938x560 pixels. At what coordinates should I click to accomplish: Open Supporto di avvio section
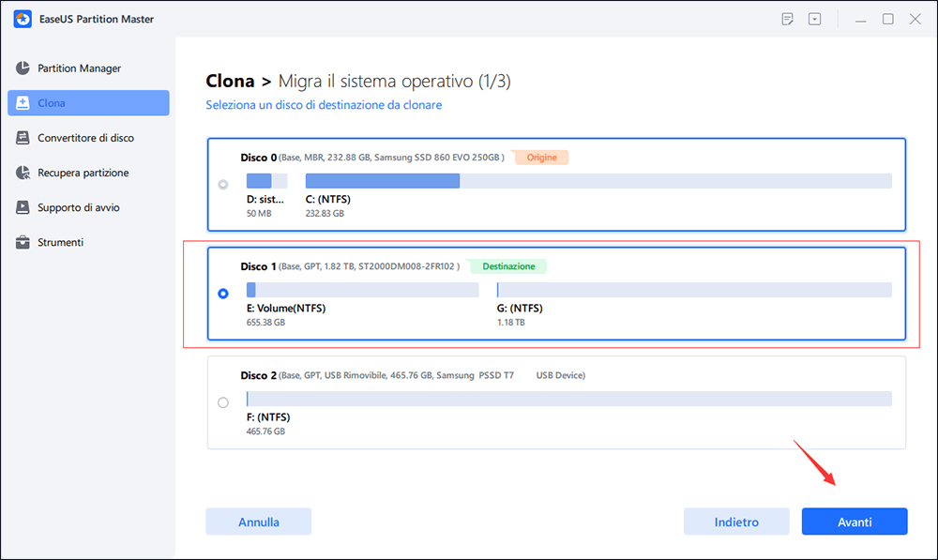click(88, 207)
